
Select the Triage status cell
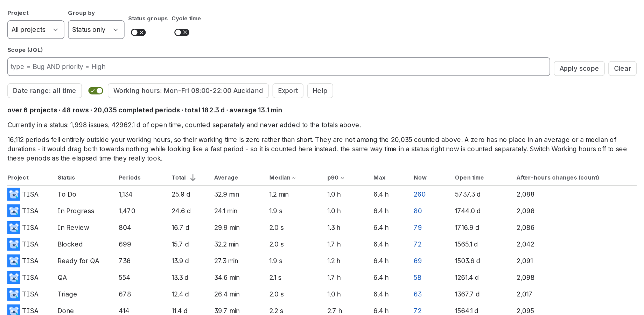pyautogui.click(x=67, y=294)
